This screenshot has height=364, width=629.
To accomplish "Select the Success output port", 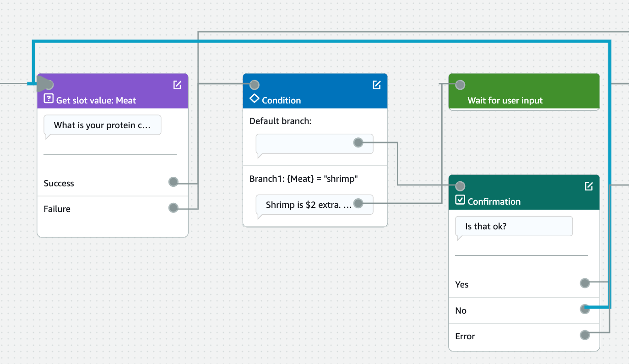I will pos(173,182).
